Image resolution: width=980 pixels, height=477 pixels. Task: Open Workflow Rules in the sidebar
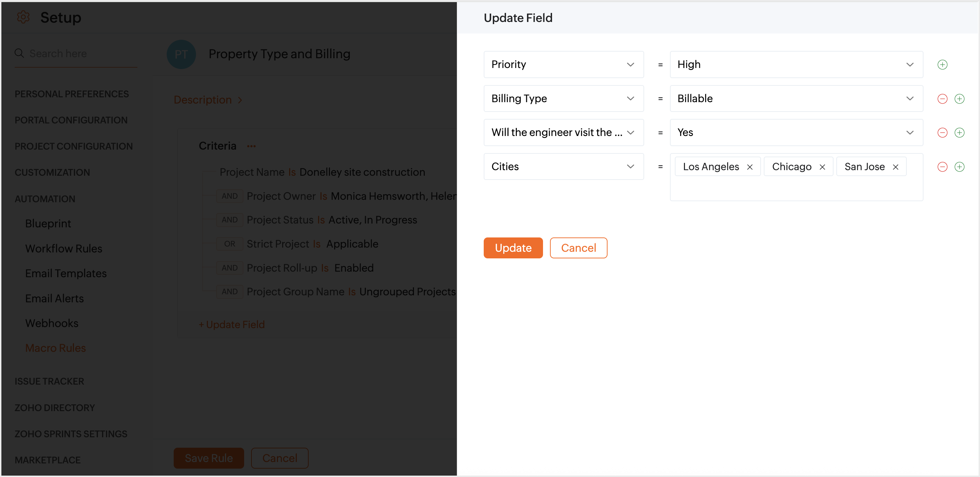tap(63, 248)
